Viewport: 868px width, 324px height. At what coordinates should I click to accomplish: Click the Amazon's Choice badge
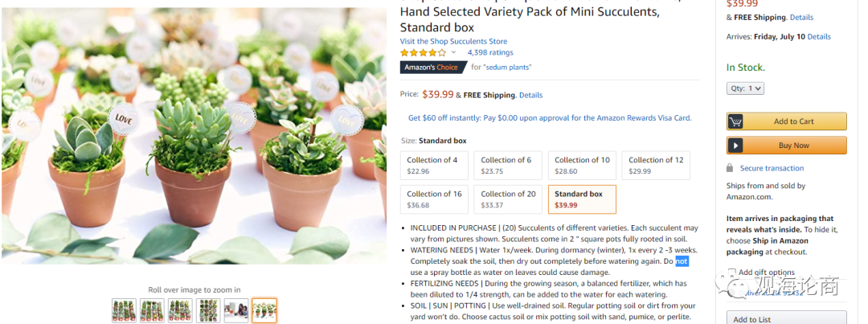pyautogui.click(x=432, y=68)
